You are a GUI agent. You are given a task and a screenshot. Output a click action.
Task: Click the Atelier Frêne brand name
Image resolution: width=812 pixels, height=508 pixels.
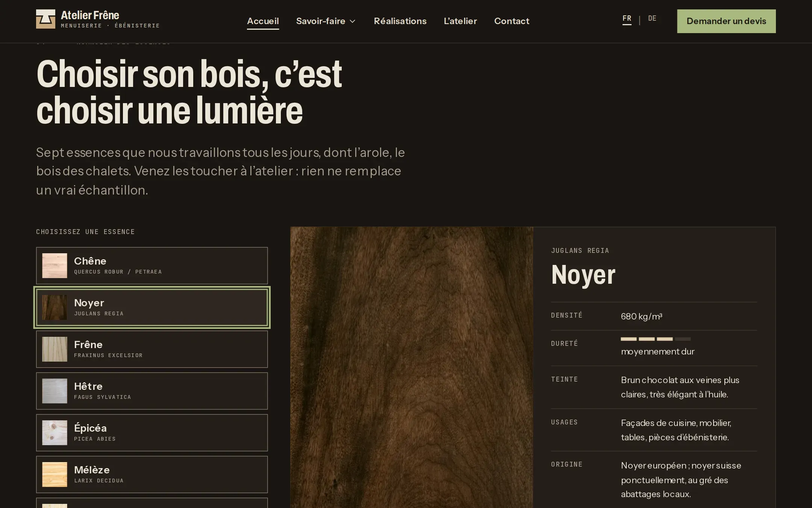tap(90, 15)
